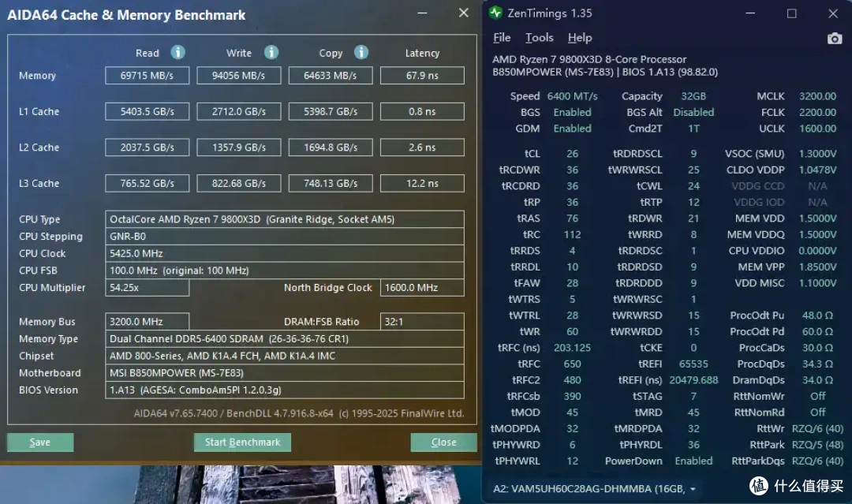
Task: Click the BGS Alt value Disabled
Action: click(693, 113)
